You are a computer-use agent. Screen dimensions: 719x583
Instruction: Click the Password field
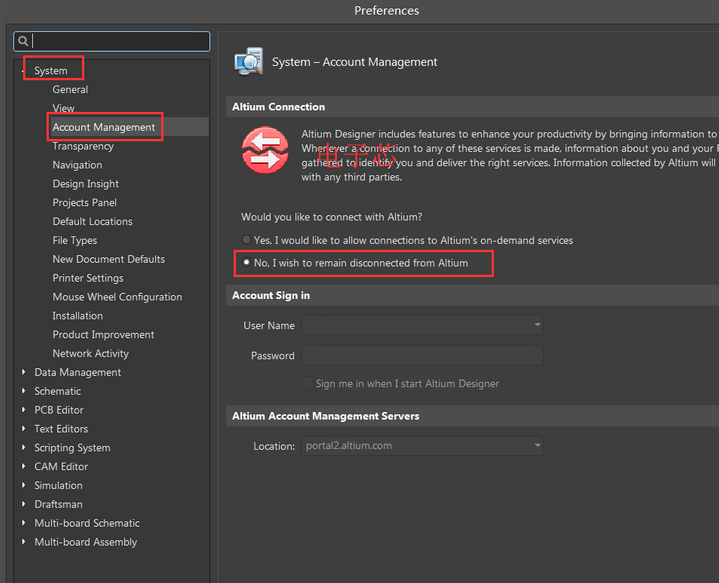(x=422, y=355)
